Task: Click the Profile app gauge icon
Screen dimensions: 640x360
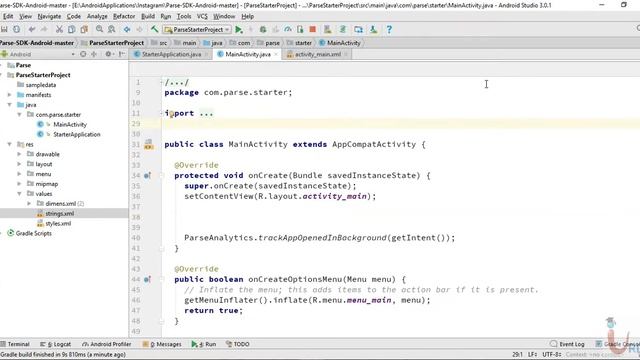Action: [288, 29]
